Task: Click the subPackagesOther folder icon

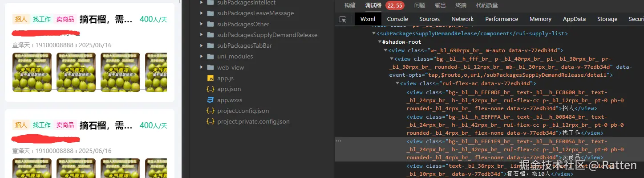Action: [x=211, y=24]
